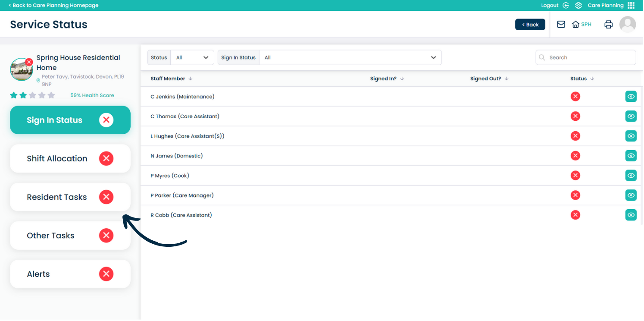Switch to Shift Allocation tab

click(x=70, y=159)
